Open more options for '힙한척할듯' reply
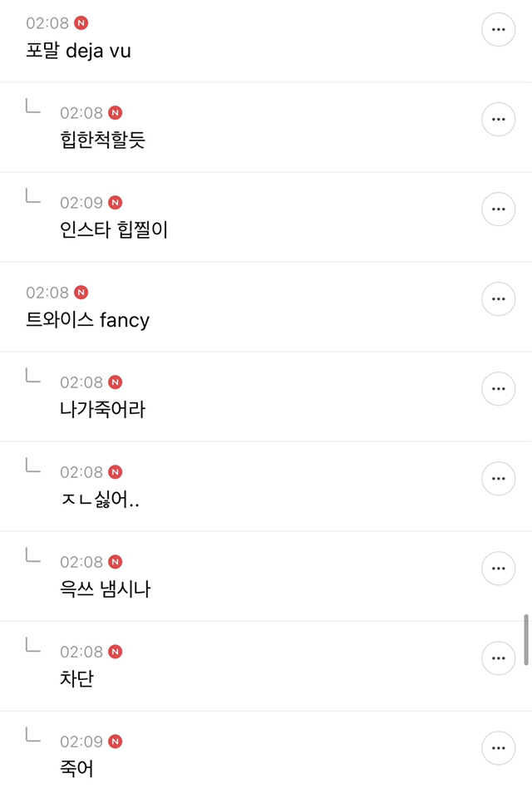Screen dimensions: 532x798 click(x=498, y=120)
